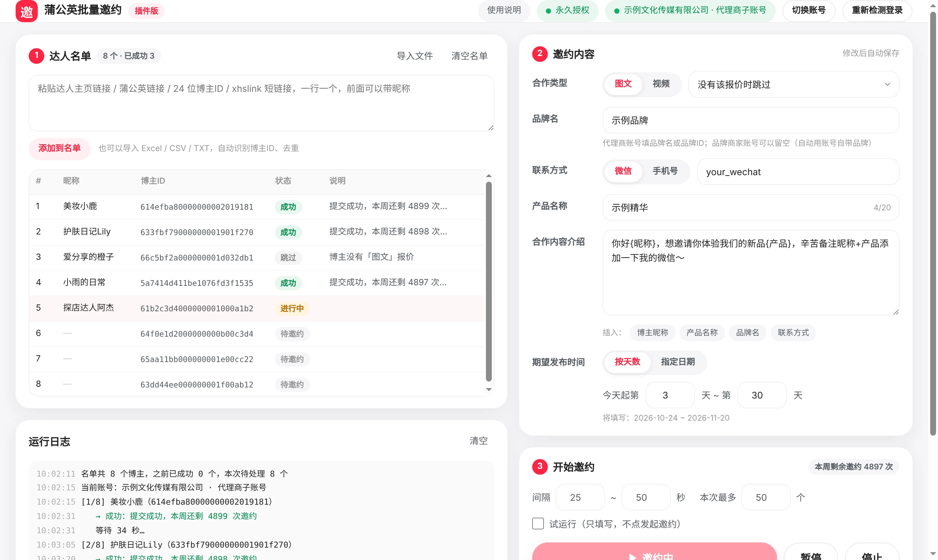
Task: Choose 微信 contact method
Action: (x=624, y=171)
